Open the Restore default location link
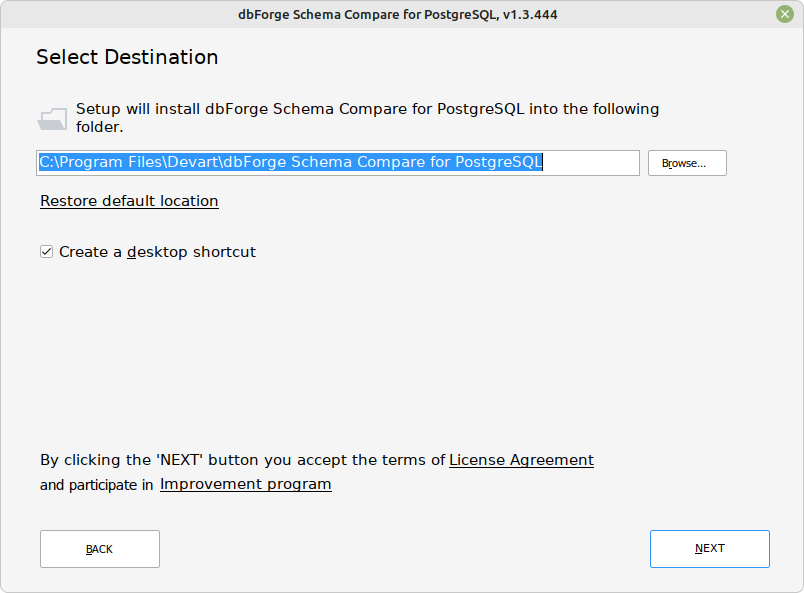The image size is (804, 593). pos(129,201)
